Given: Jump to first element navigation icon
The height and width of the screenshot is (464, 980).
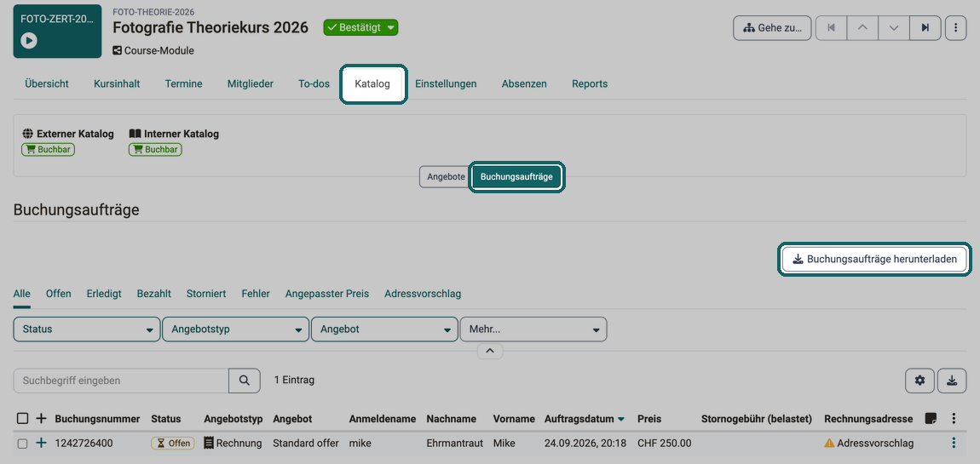Looking at the screenshot, I should click(x=831, y=28).
